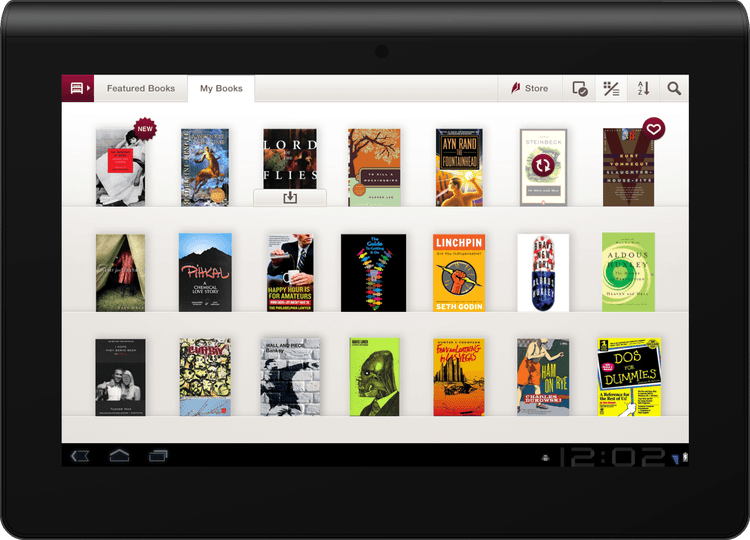Open Ham on Rye by Bukowski
This screenshot has width=750, height=540.
click(543, 377)
